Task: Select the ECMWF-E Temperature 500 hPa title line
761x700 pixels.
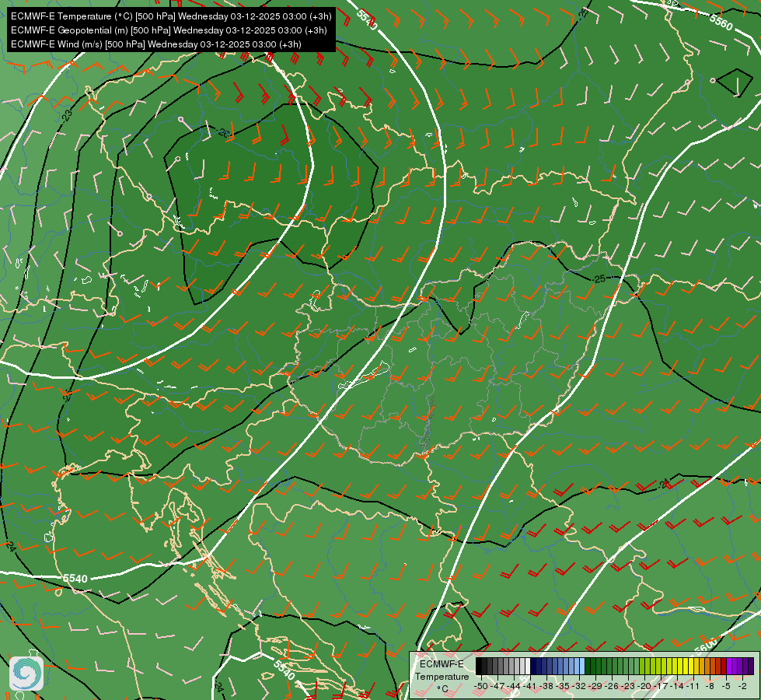Action: click(171, 16)
